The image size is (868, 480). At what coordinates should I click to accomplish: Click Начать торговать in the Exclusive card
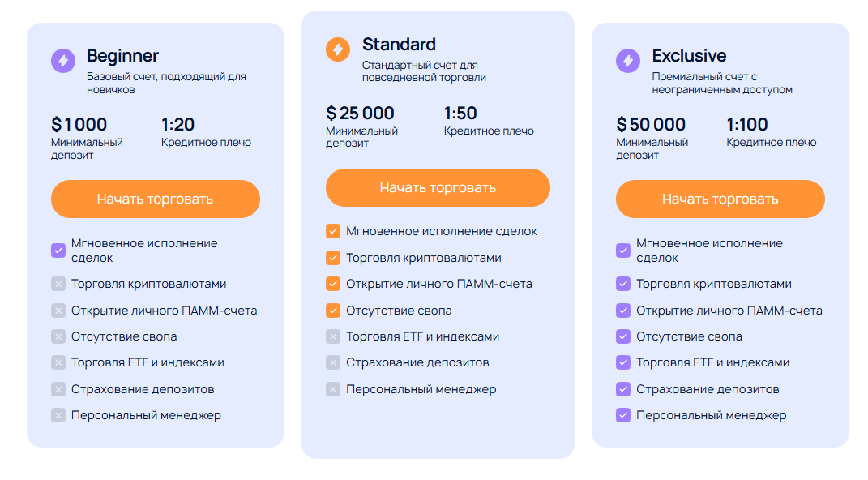coord(720,199)
